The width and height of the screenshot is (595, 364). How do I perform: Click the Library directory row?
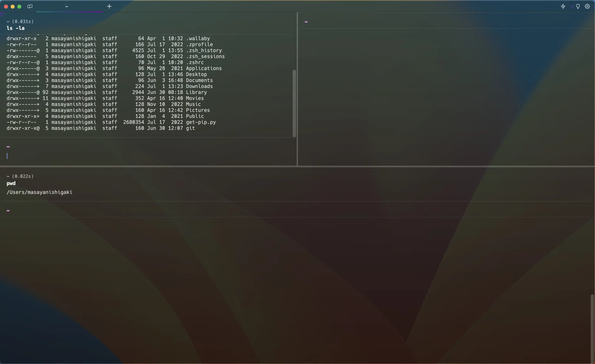pos(107,92)
